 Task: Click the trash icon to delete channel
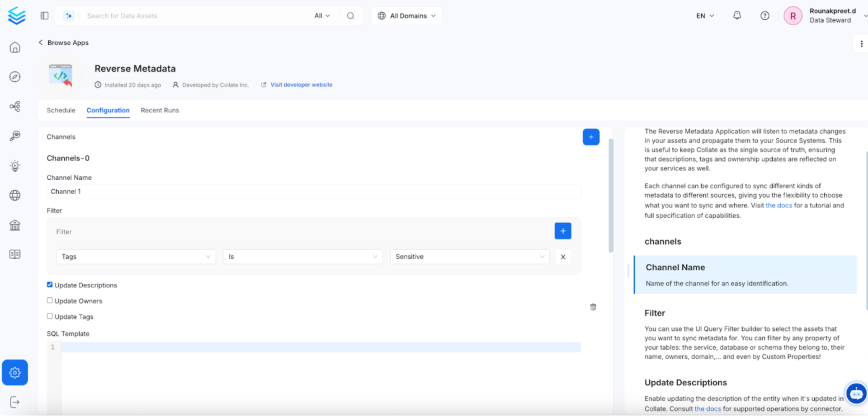[593, 307]
